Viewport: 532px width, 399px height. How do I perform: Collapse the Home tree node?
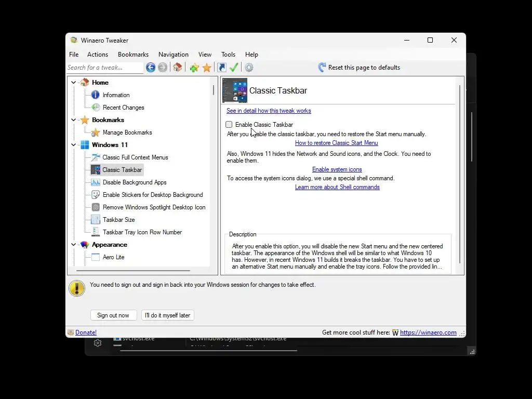point(73,83)
